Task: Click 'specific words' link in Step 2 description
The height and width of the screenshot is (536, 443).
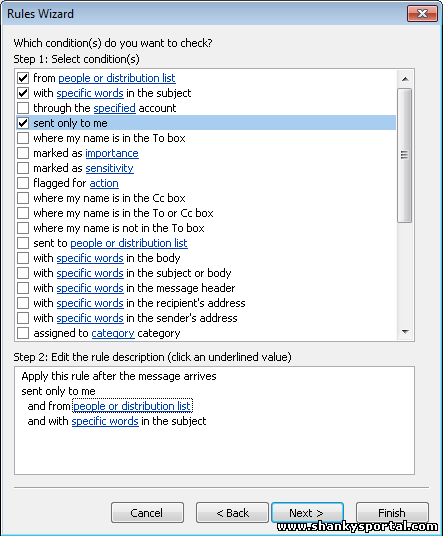Action: 105,421
